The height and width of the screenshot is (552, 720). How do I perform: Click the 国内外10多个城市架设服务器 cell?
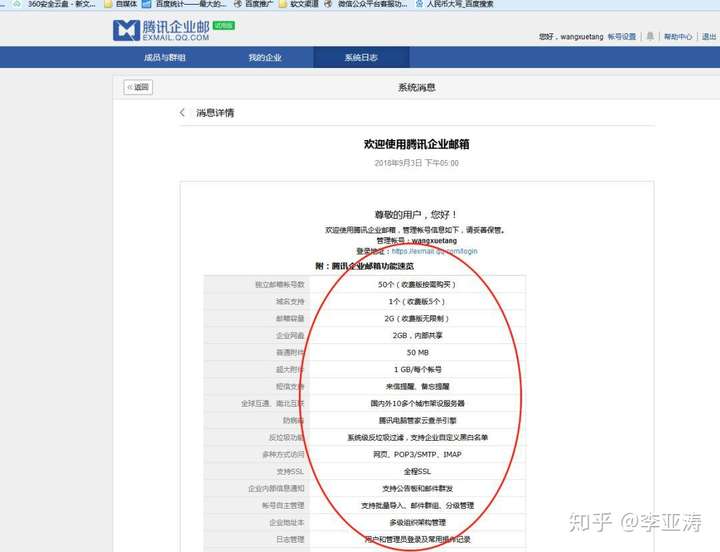pos(417,404)
